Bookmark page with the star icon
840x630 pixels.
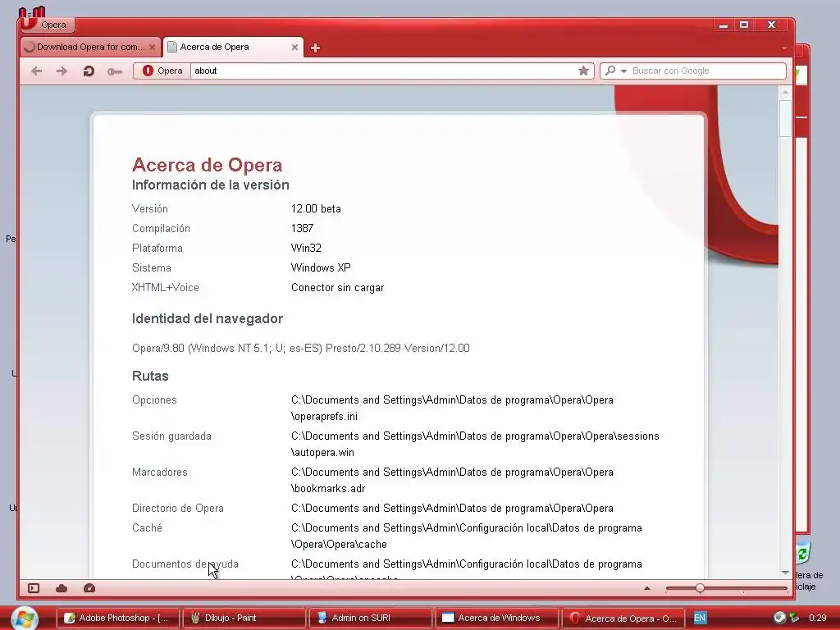point(583,71)
